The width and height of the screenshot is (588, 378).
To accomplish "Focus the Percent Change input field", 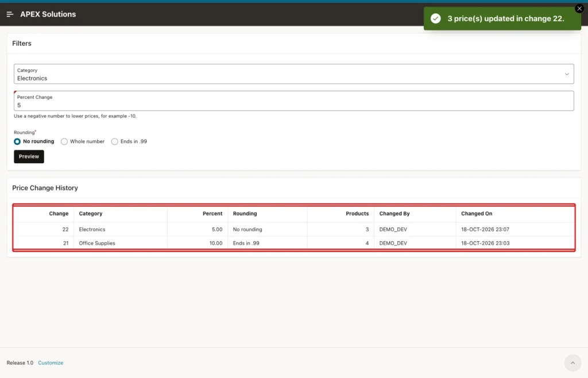I will click(293, 101).
